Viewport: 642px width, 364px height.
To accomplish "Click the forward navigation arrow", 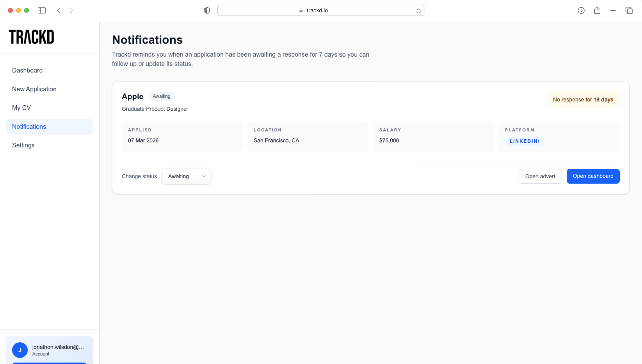I will [x=71, y=10].
